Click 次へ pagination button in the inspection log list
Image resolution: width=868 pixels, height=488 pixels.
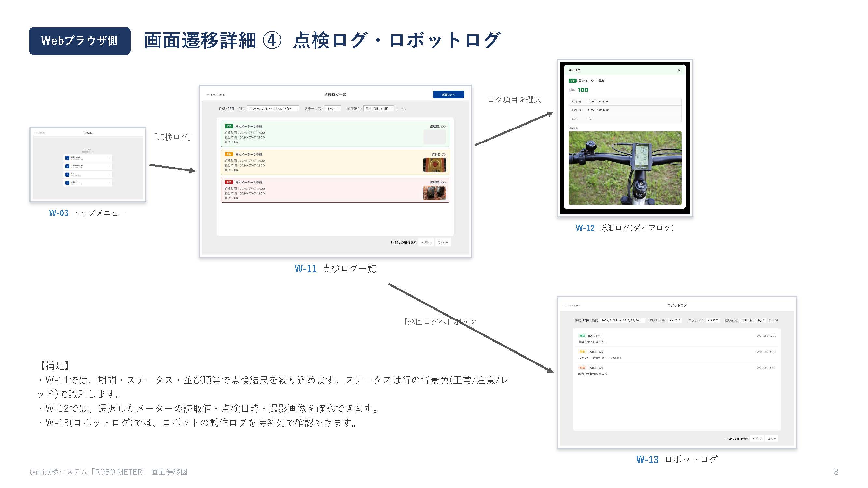[x=443, y=242]
